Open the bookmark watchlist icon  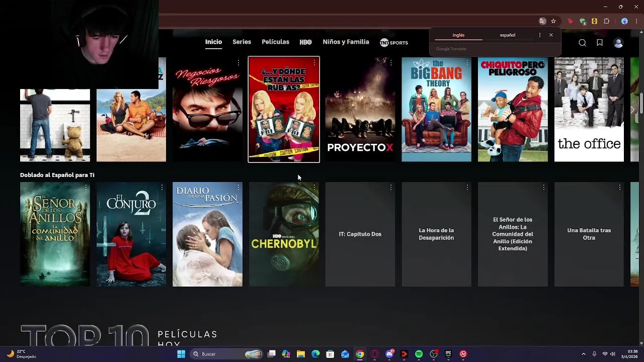[x=600, y=43]
